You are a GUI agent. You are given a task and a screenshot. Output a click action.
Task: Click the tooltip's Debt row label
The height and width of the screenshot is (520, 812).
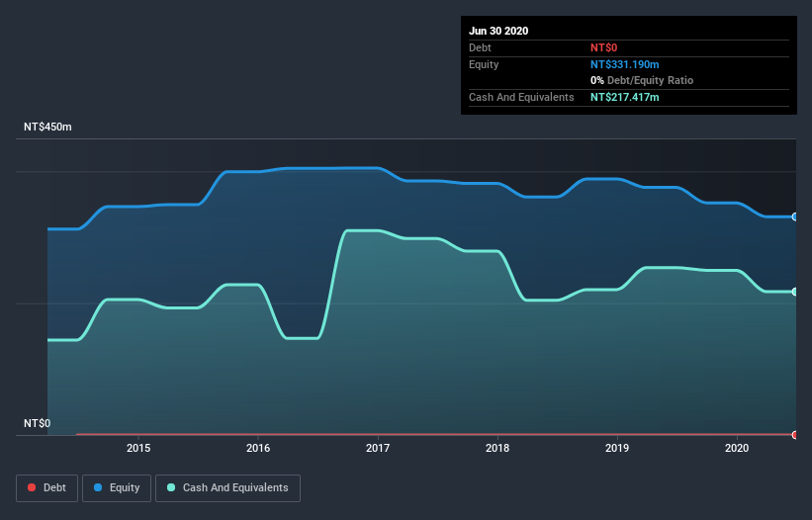[x=480, y=47]
